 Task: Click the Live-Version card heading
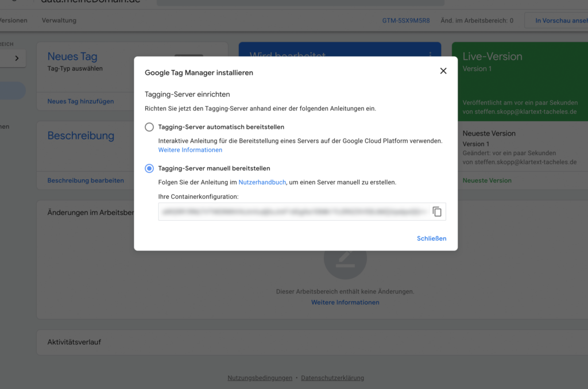[492, 56]
